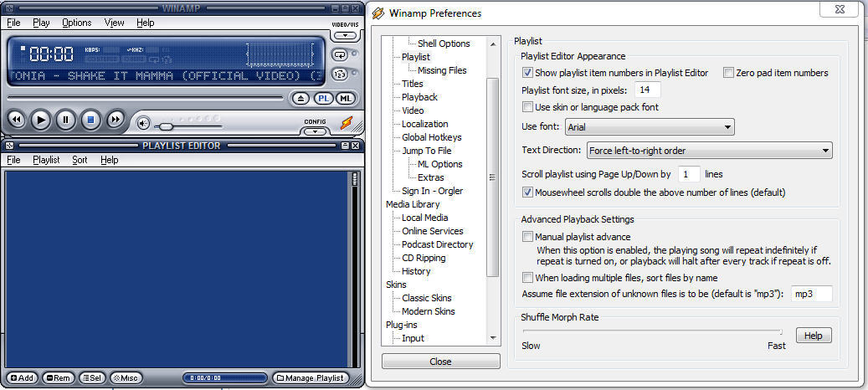Click the Winamp volume slider handle
868x390 pixels.
tap(164, 126)
